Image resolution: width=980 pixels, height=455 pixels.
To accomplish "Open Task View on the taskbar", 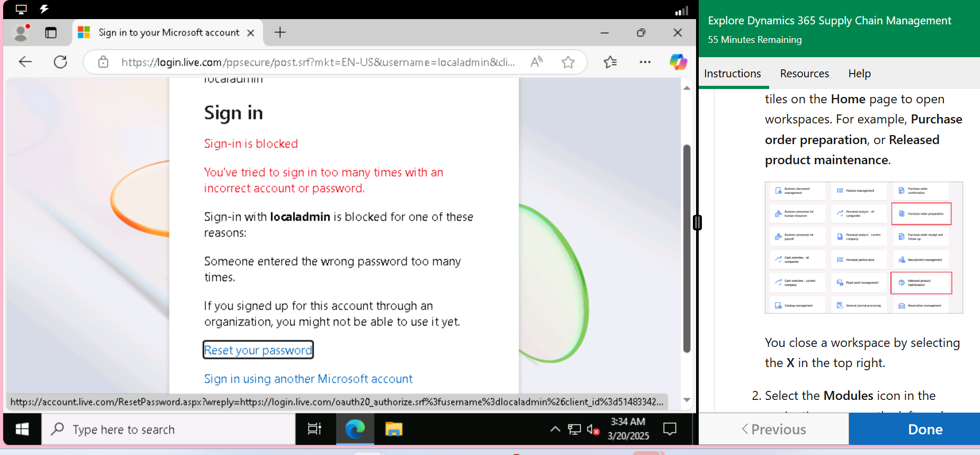I will point(315,429).
